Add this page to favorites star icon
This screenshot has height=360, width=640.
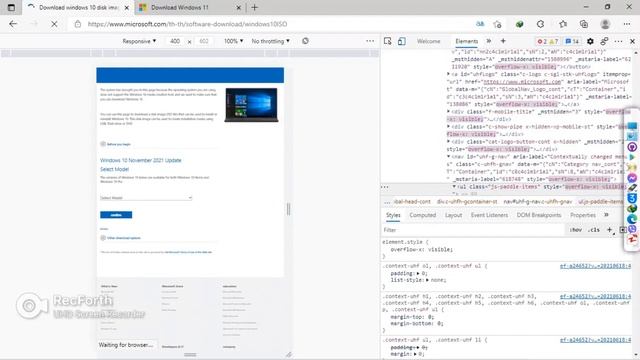click(497, 24)
